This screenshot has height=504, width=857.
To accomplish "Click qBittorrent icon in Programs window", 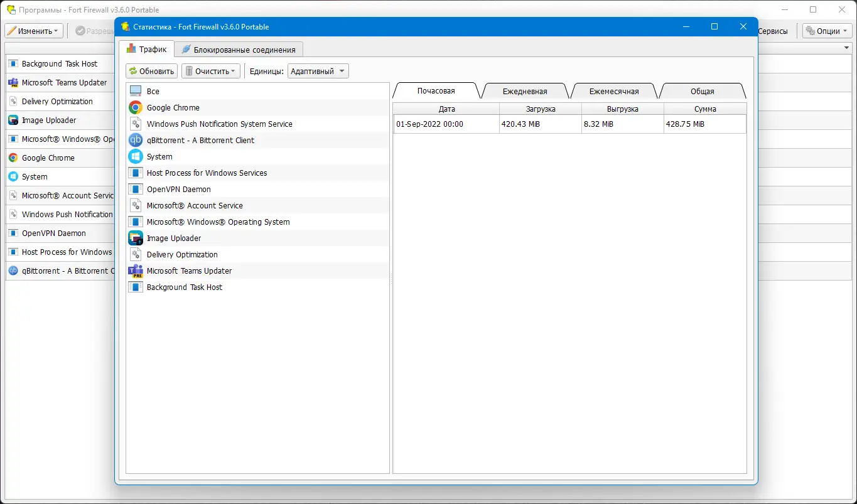I will coord(13,271).
